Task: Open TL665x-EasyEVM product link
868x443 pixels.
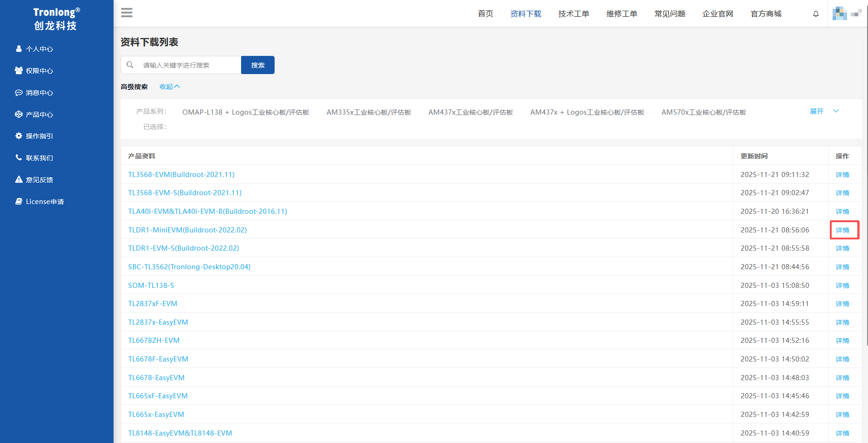Action: [156, 414]
